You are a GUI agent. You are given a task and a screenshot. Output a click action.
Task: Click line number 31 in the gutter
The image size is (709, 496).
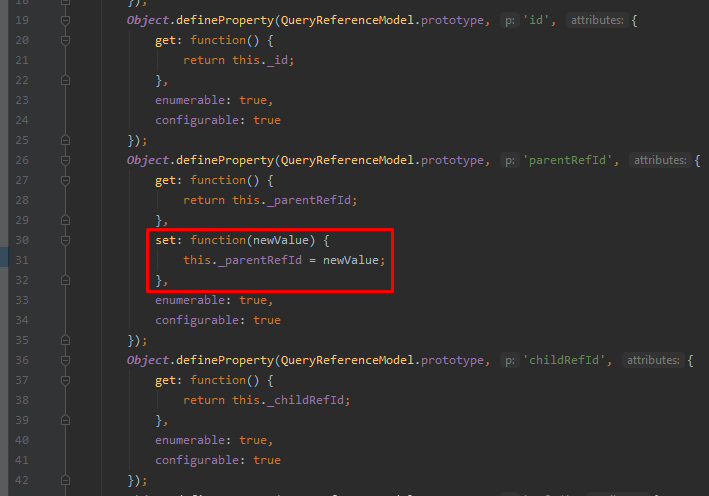coord(22,260)
